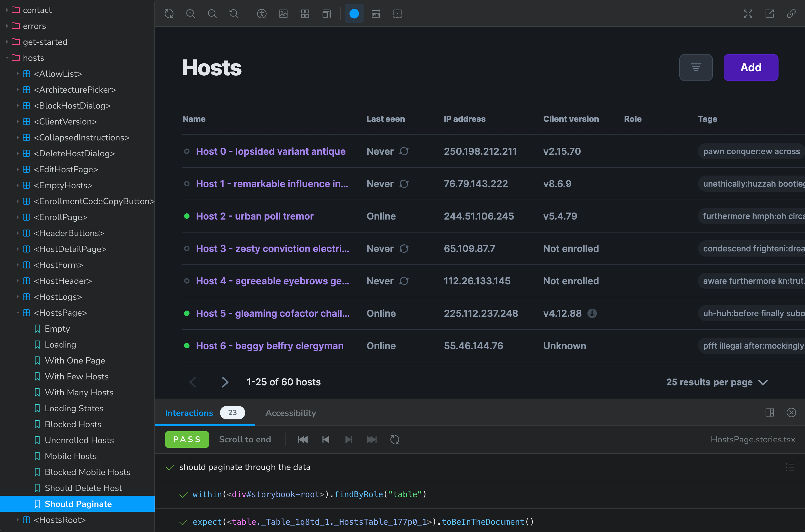Screen dimensions: 805x532
Task: Toggle the highlighted theme background control
Action: [x=354, y=14]
